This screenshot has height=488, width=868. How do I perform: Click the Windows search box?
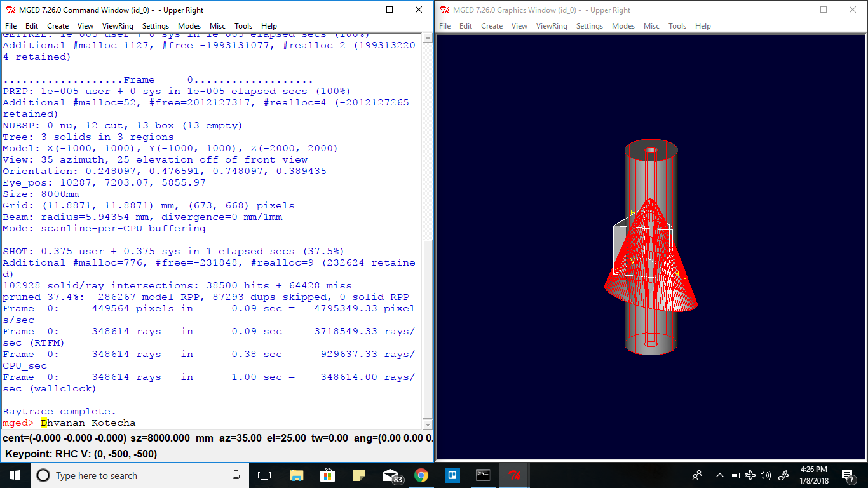click(x=139, y=475)
